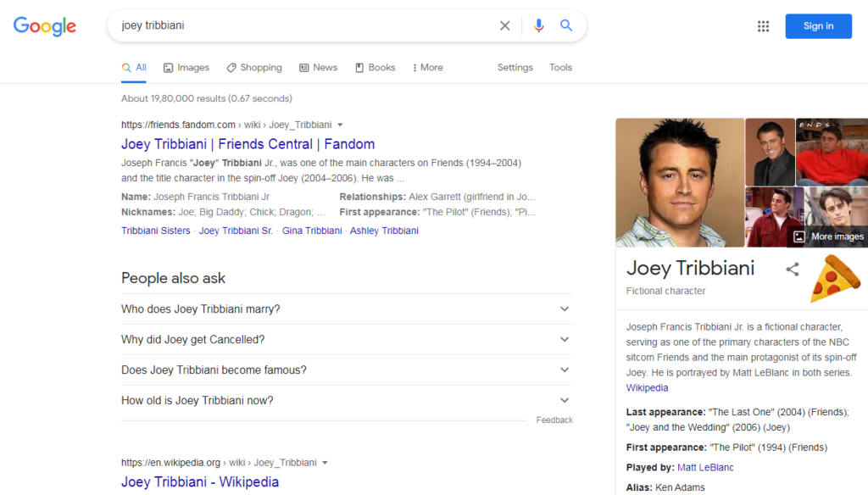Expand 'How old is Joey Tribbiani now?'

[347, 400]
